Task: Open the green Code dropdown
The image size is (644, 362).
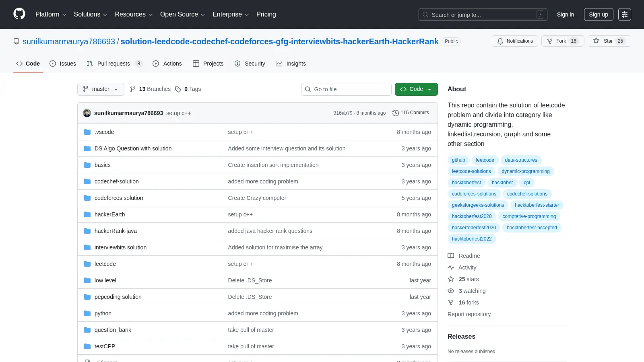Action: click(x=416, y=89)
